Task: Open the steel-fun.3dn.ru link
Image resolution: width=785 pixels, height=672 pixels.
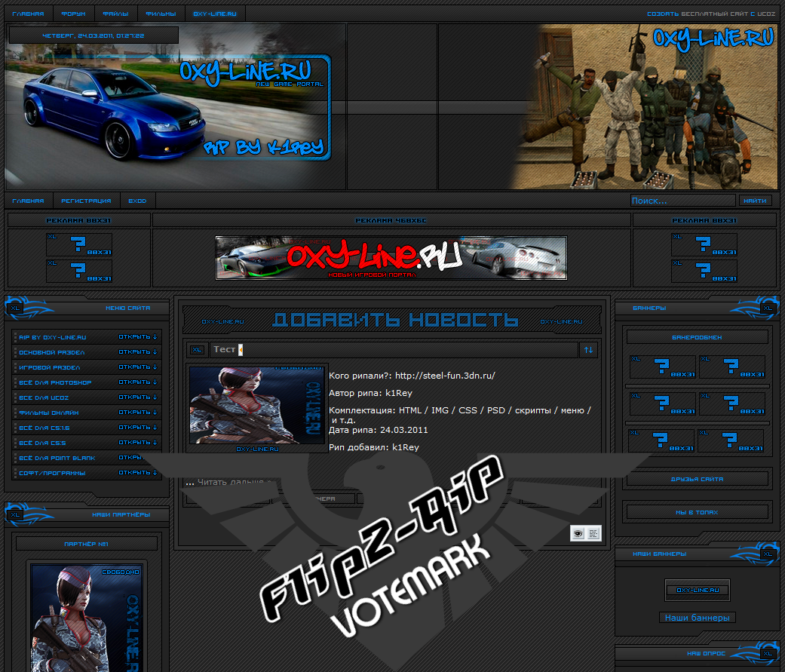Action: click(445, 376)
